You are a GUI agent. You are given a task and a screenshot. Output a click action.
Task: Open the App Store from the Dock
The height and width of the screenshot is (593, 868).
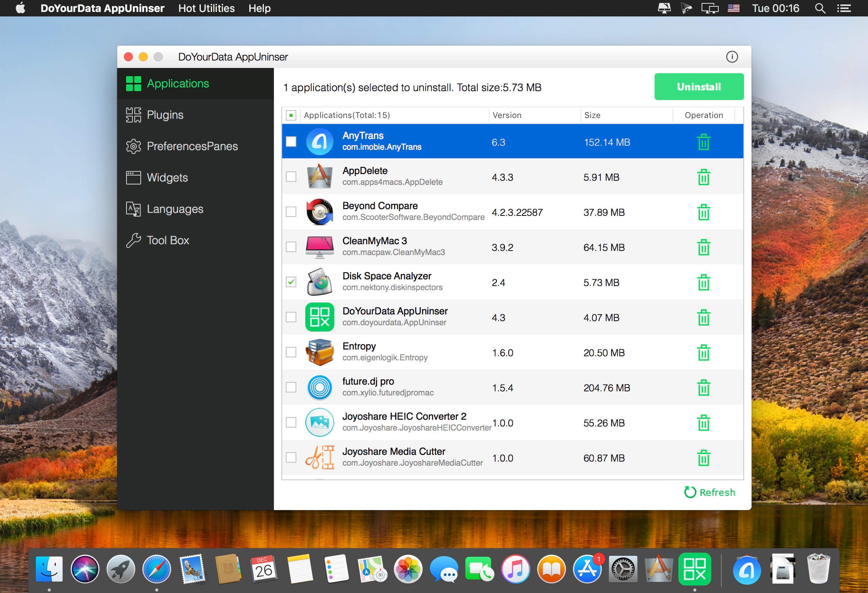click(x=587, y=569)
